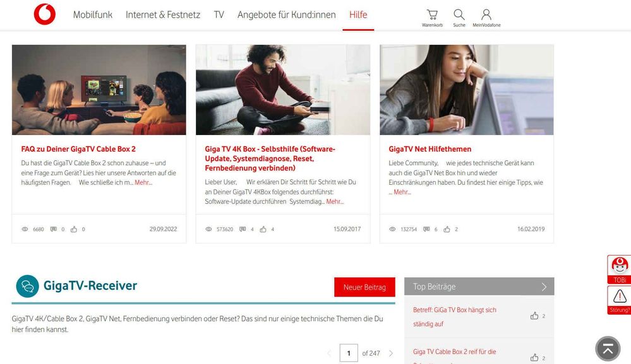
Task: Jump back to top with arrow button
Action: point(608,348)
